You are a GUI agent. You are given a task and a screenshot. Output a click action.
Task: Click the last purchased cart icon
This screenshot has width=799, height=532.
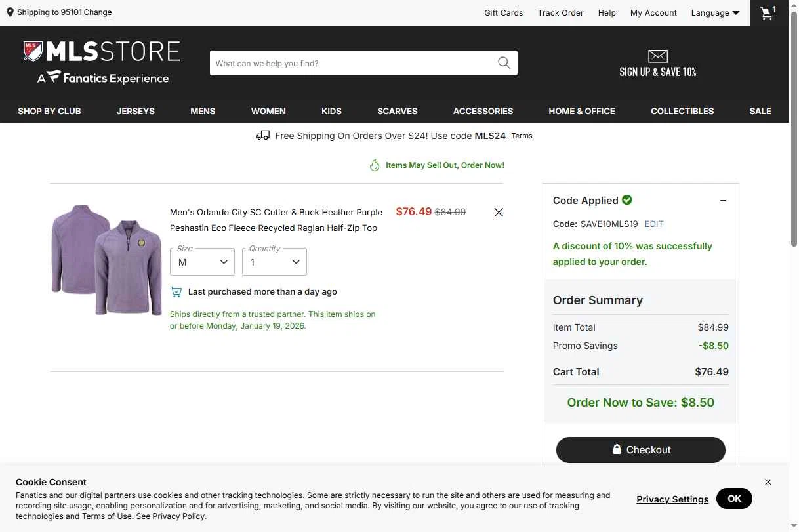pos(176,291)
